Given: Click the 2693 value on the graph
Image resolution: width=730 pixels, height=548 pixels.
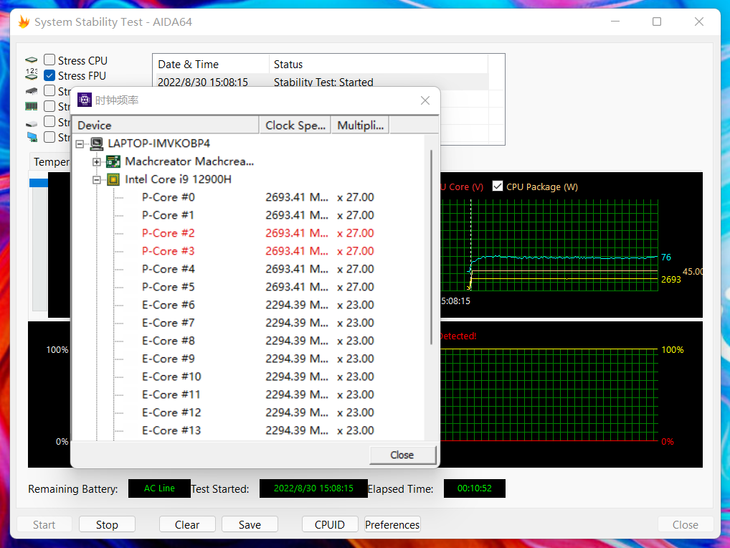Looking at the screenshot, I should tap(671, 279).
